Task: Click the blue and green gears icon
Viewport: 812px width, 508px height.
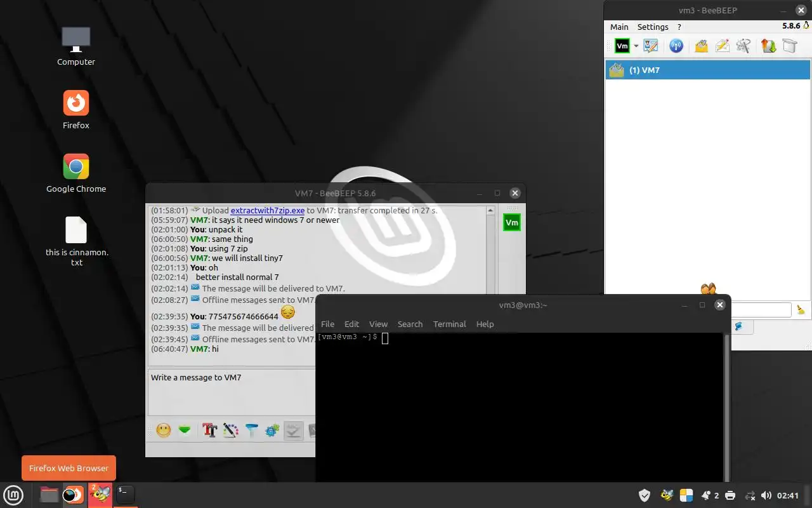Action: pos(272,430)
